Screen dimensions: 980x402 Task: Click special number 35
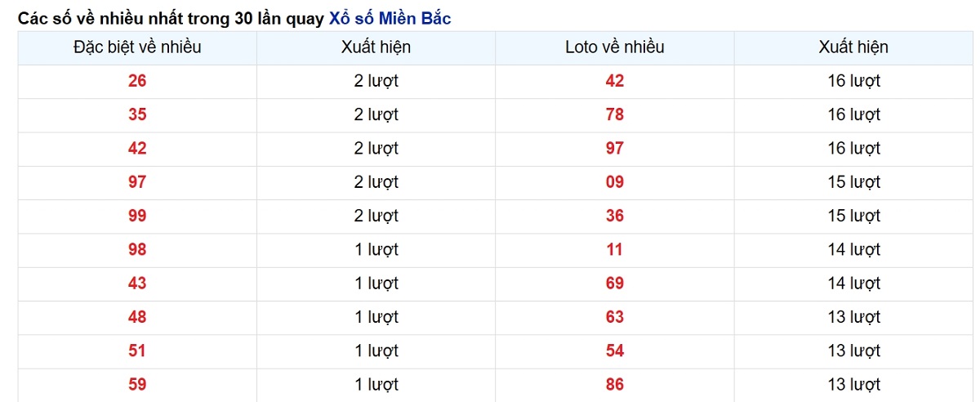point(137,114)
